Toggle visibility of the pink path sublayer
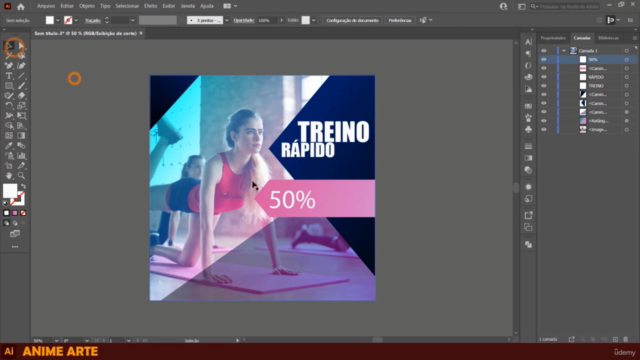This screenshot has width=640, height=360. pos(544,68)
